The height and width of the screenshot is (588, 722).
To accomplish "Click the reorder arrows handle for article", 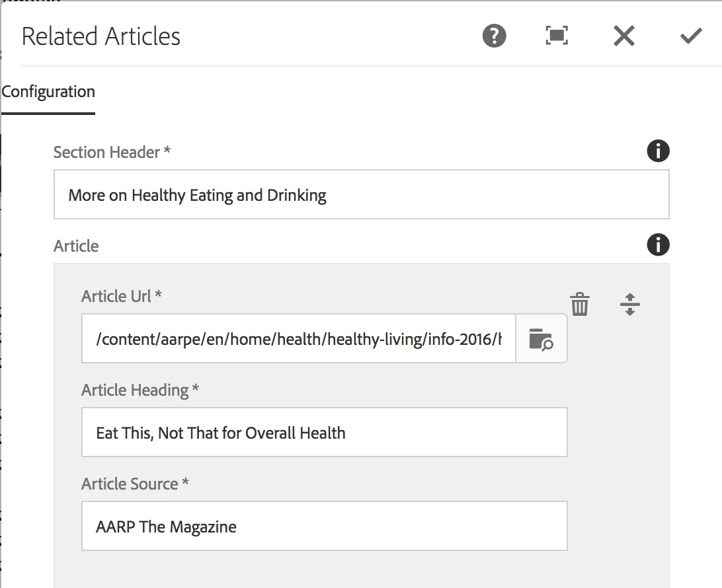I will [630, 304].
